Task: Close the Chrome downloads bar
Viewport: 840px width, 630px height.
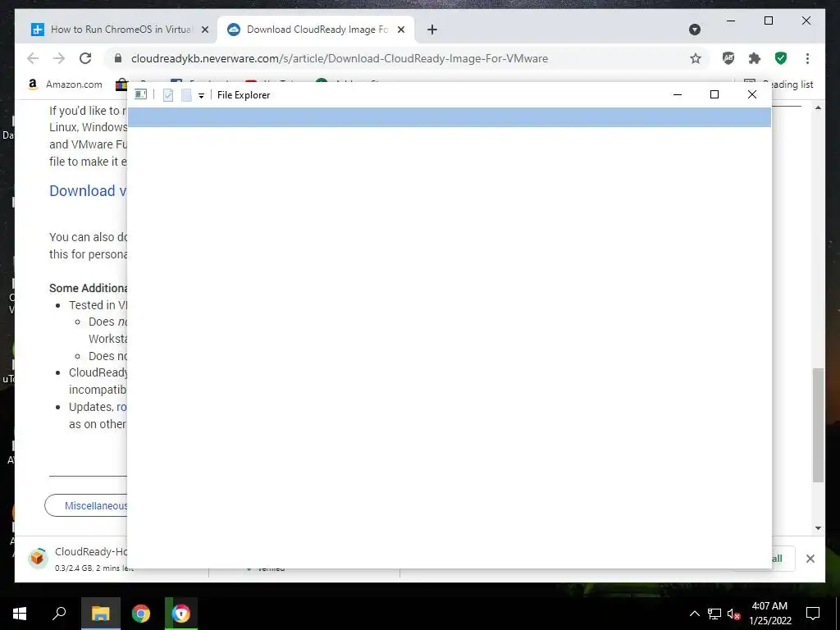Action: coord(810,559)
